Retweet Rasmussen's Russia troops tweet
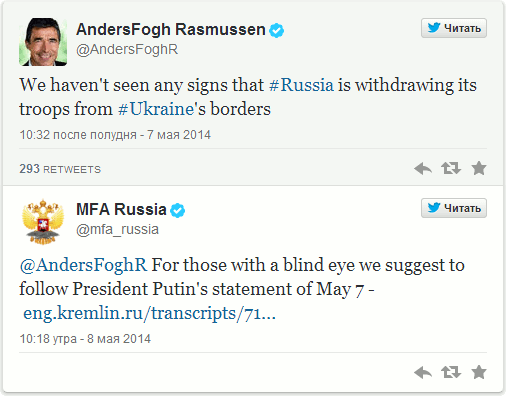 (x=451, y=168)
